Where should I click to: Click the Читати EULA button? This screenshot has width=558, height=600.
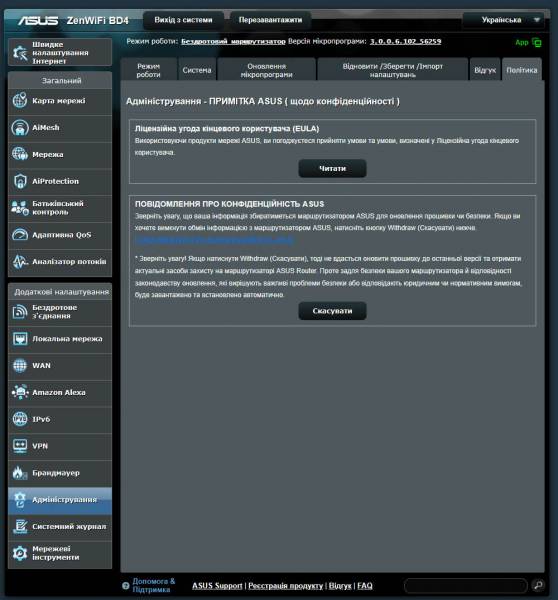(332, 168)
